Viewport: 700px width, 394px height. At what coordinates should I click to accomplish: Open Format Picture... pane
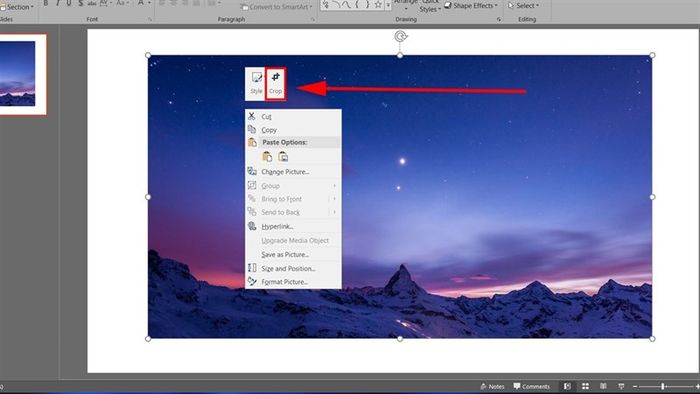tap(293, 282)
